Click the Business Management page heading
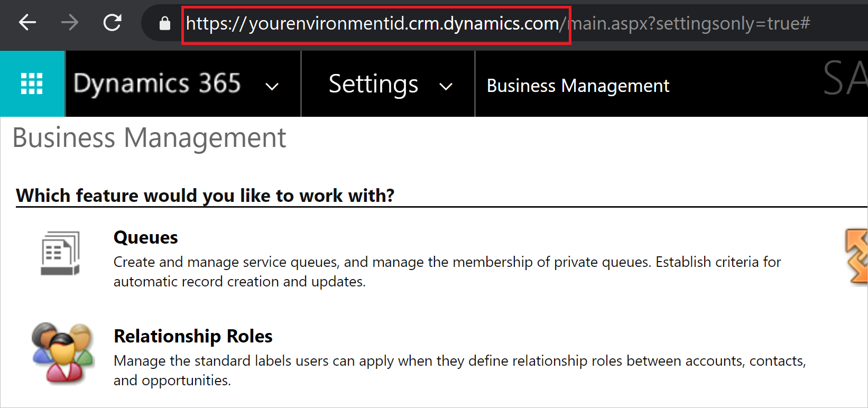This screenshot has height=408, width=868. click(150, 138)
